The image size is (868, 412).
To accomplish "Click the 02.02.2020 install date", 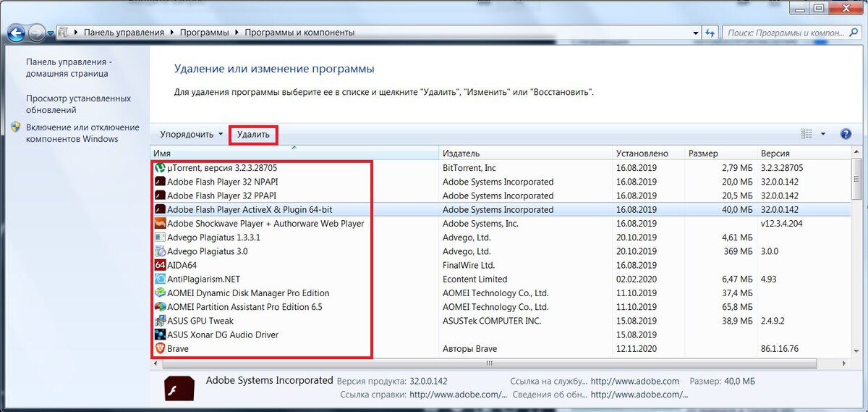I will (637, 279).
